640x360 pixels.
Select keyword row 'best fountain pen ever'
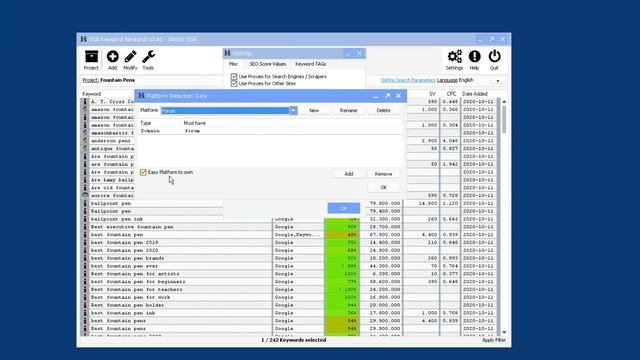289,266
